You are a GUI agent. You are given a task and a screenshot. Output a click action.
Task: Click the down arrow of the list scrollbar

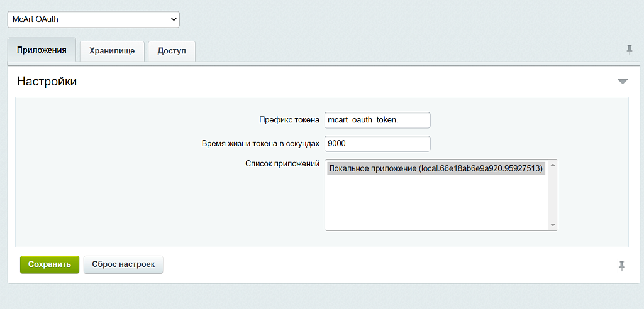pyautogui.click(x=553, y=225)
